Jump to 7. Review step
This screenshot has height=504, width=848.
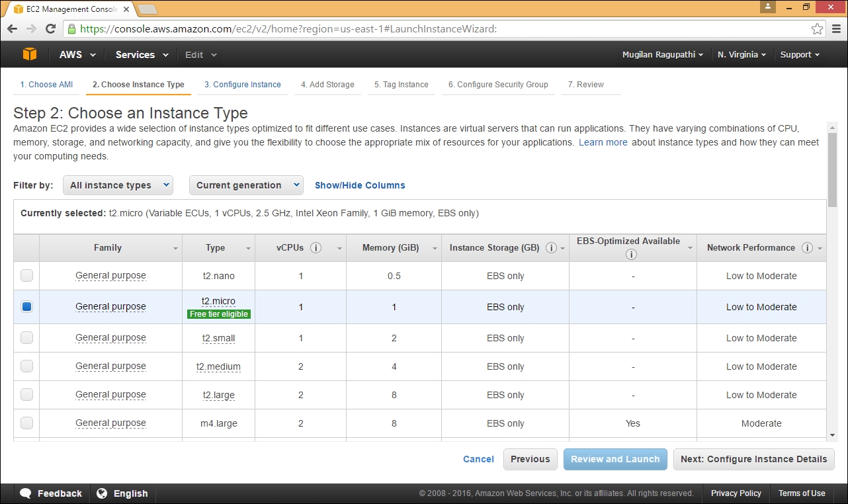[x=586, y=85]
